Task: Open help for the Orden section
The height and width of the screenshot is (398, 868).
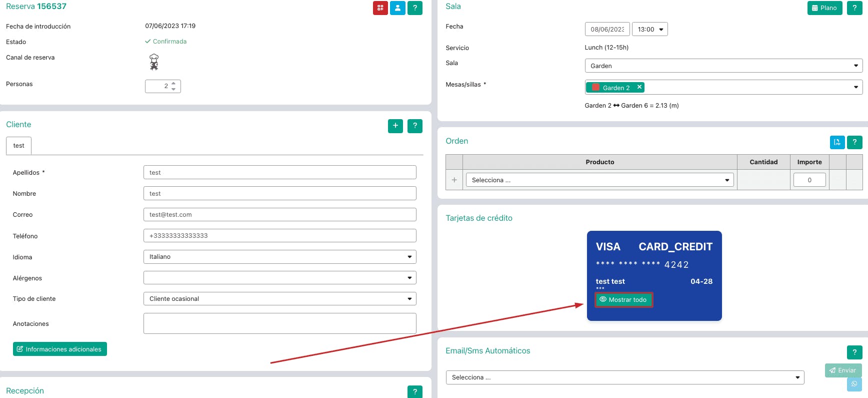Action: (854, 142)
